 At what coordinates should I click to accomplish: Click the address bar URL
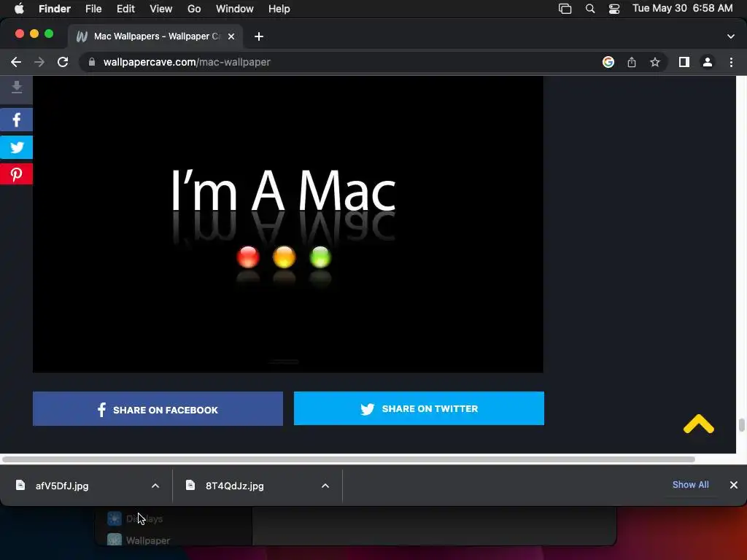(x=187, y=63)
